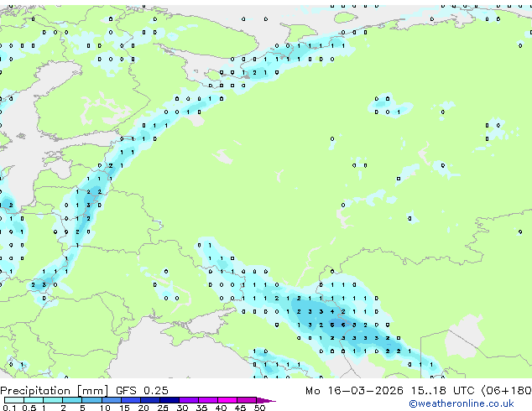Select the 30–35 mm purple legend swatch
Image resolution: width=532 pixels, height=411 pixels.
(x=188, y=400)
